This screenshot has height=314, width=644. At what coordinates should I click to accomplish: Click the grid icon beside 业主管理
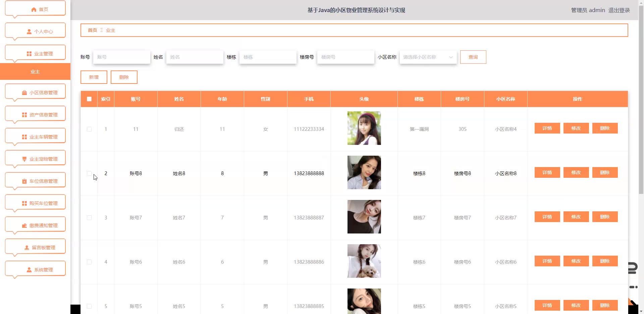click(29, 54)
